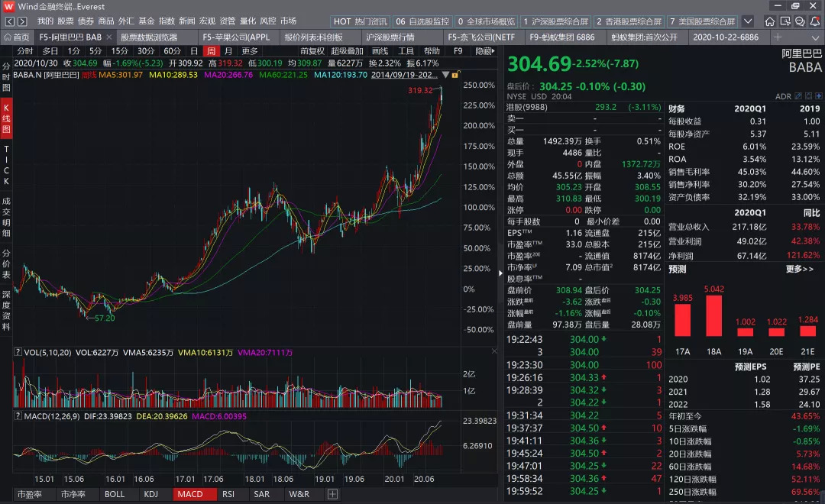The height and width of the screenshot is (504, 825).
Task: Select the 15分 period
Action: (x=119, y=51)
